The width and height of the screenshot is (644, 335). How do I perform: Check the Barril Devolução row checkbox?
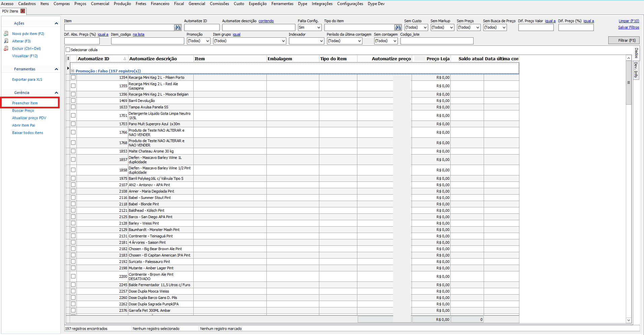pos(73,101)
